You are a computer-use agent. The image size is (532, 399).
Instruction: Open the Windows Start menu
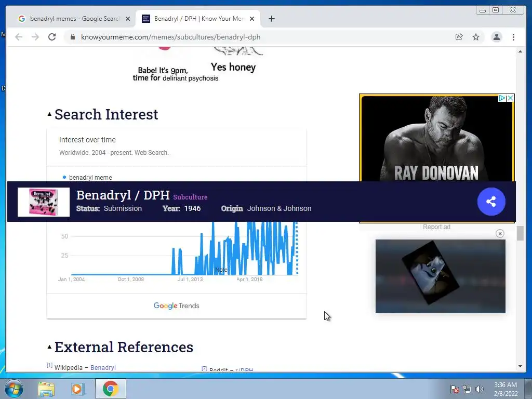[14, 389]
